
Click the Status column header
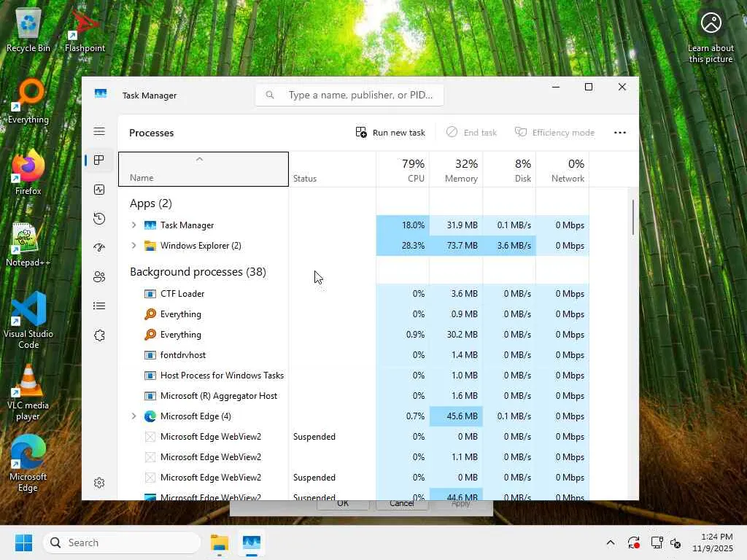332,169
